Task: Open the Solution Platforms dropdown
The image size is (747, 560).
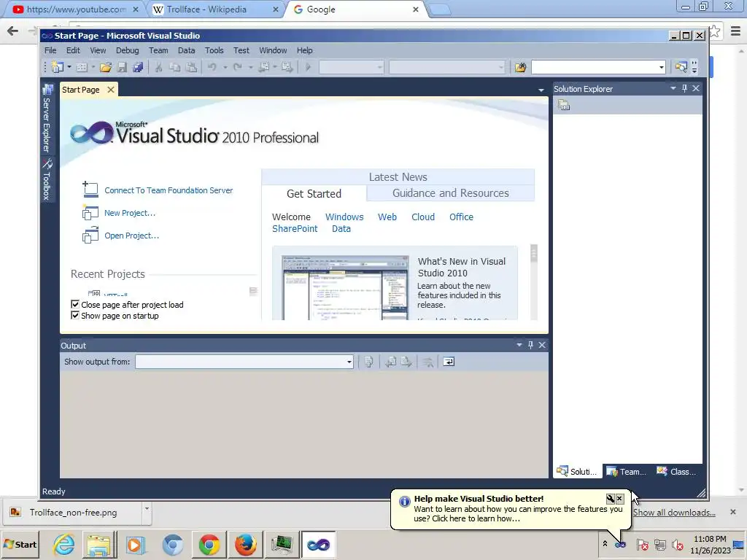Action: click(x=447, y=68)
